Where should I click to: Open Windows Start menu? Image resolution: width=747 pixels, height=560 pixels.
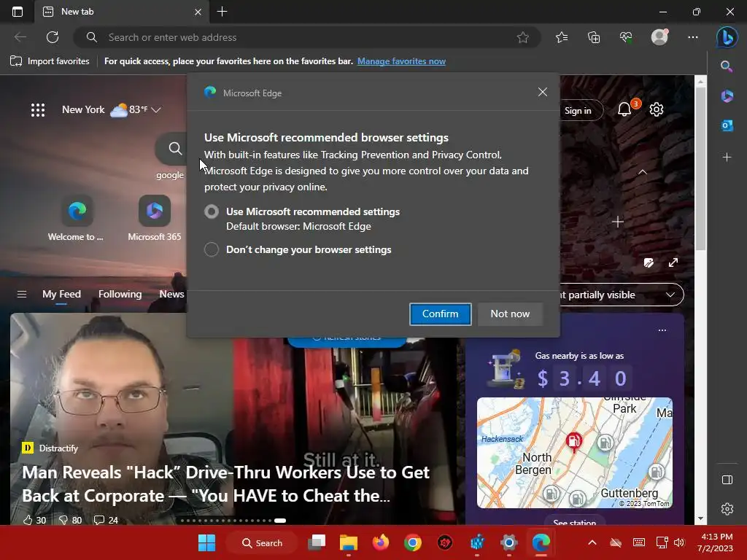pos(206,542)
